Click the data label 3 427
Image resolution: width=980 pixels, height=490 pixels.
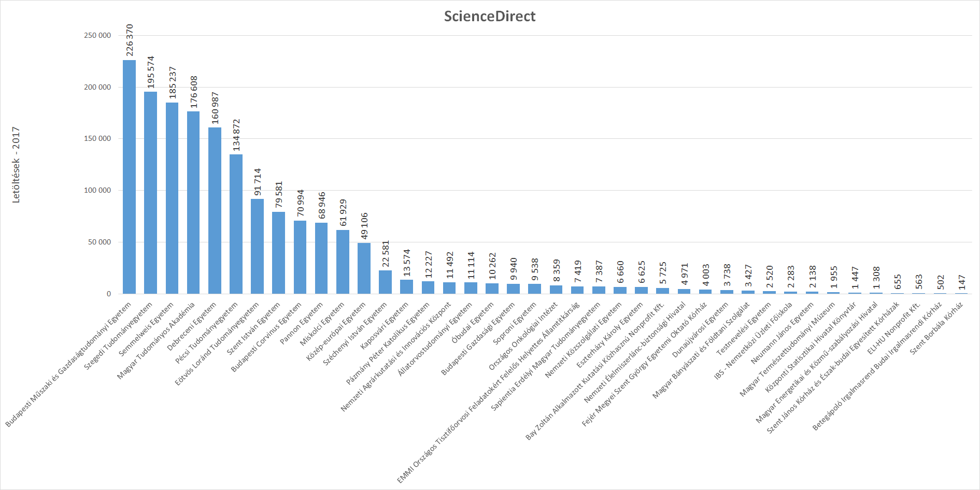click(748, 276)
